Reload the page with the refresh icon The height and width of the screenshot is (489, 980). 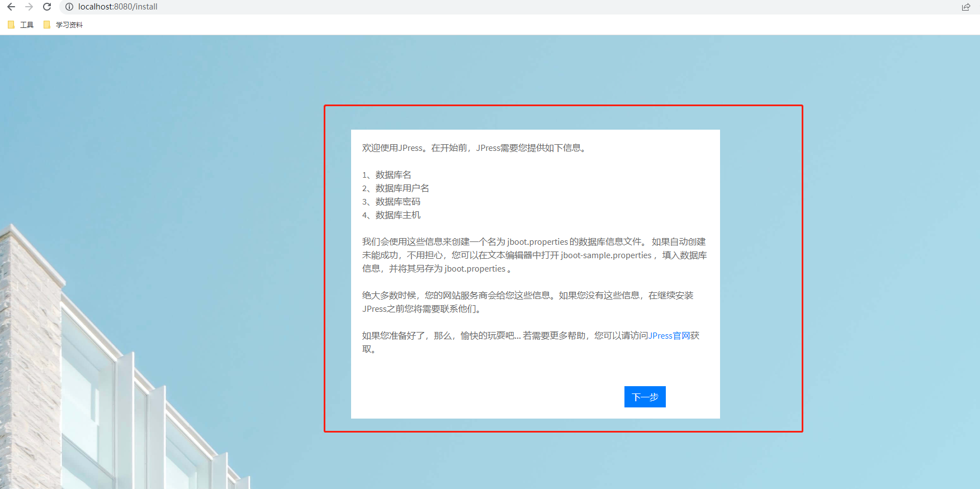(47, 7)
